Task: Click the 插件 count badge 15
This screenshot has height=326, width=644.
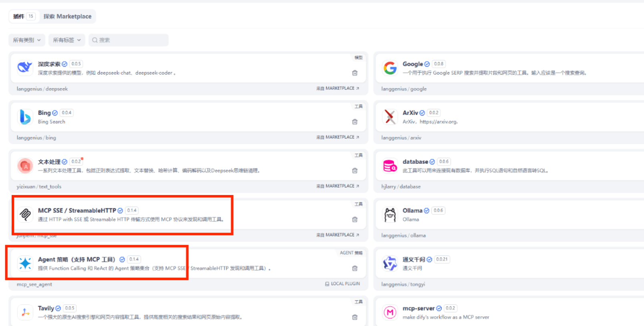Action: 31,16
